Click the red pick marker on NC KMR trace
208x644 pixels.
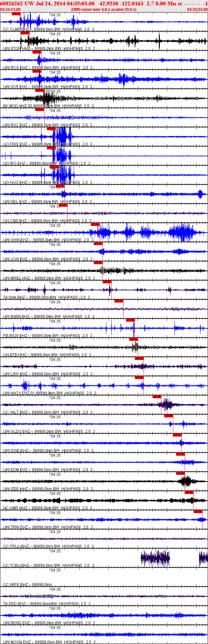pyautogui.click(x=189, y=492)
